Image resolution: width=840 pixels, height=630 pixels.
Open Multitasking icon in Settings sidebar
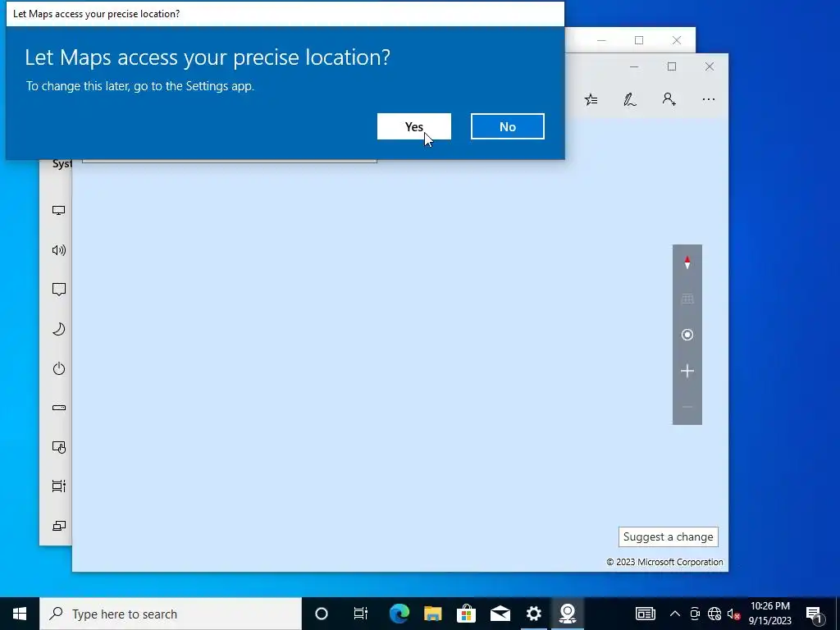[x=58, y=486]
